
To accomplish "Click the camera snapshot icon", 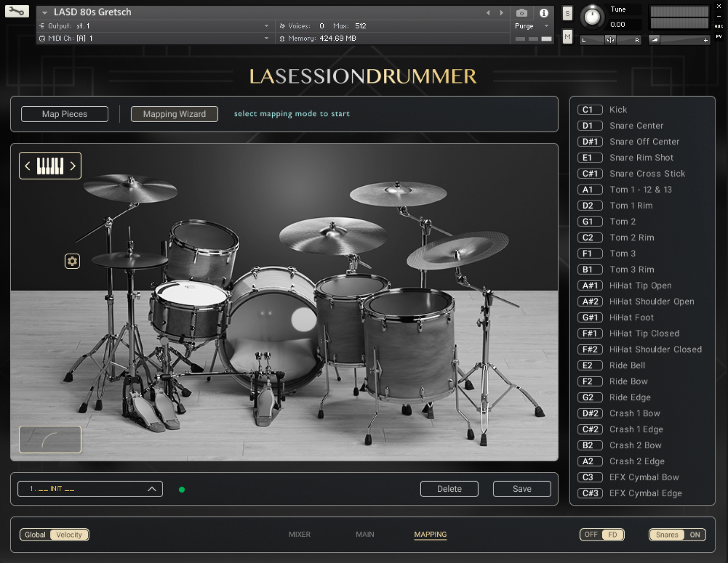I will pos(522,13).
